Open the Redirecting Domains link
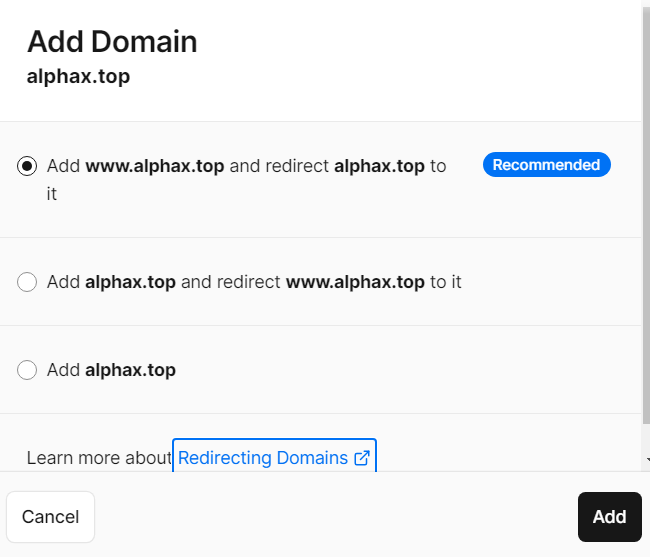 click(263, 458)
